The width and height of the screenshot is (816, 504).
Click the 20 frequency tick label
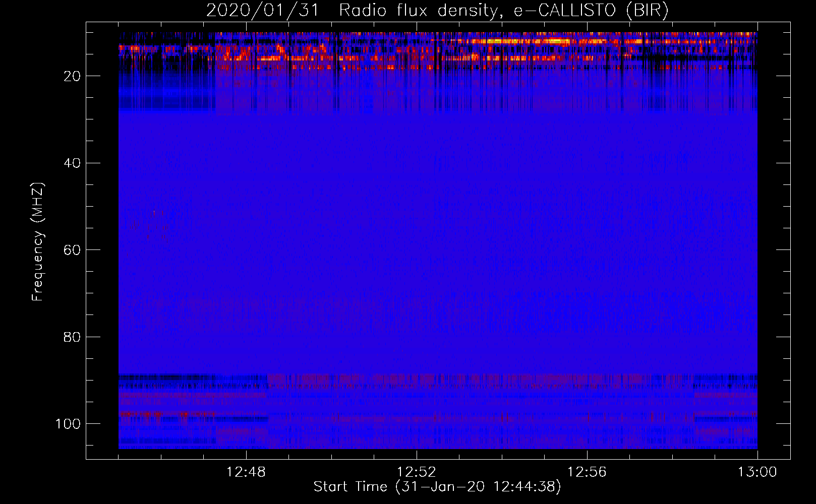click(72, 76)
